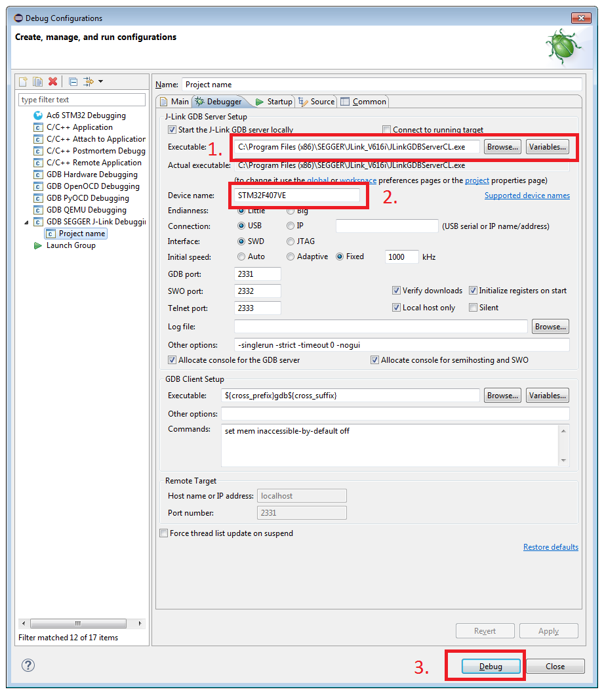The image size is (604, 700).
Task: Enable the Connect to running target checkbox
Action: click(387, 130)
